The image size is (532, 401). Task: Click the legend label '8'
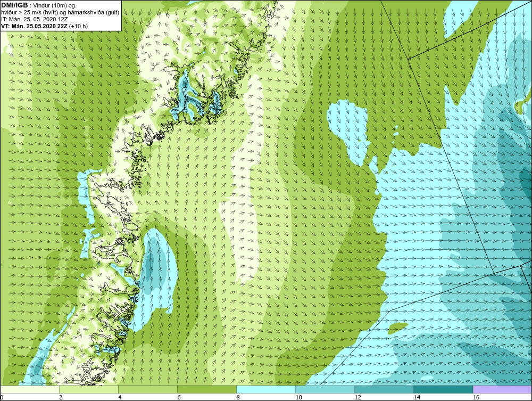[x=238, y=397]
